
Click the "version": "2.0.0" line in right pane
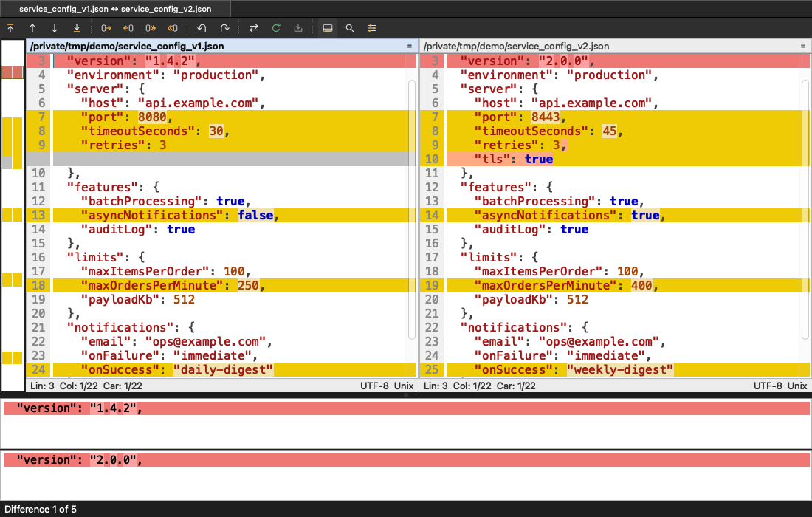click(x=628, y=61)
